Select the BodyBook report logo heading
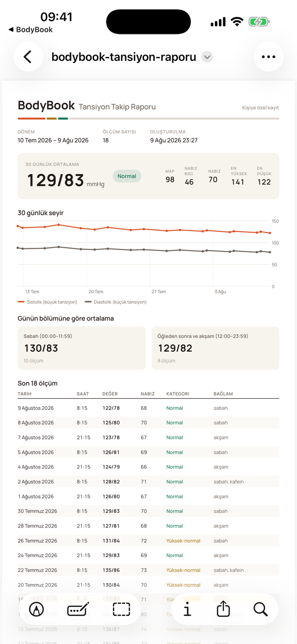This screenshot has height=644, width=297. [x=46, y=106]
